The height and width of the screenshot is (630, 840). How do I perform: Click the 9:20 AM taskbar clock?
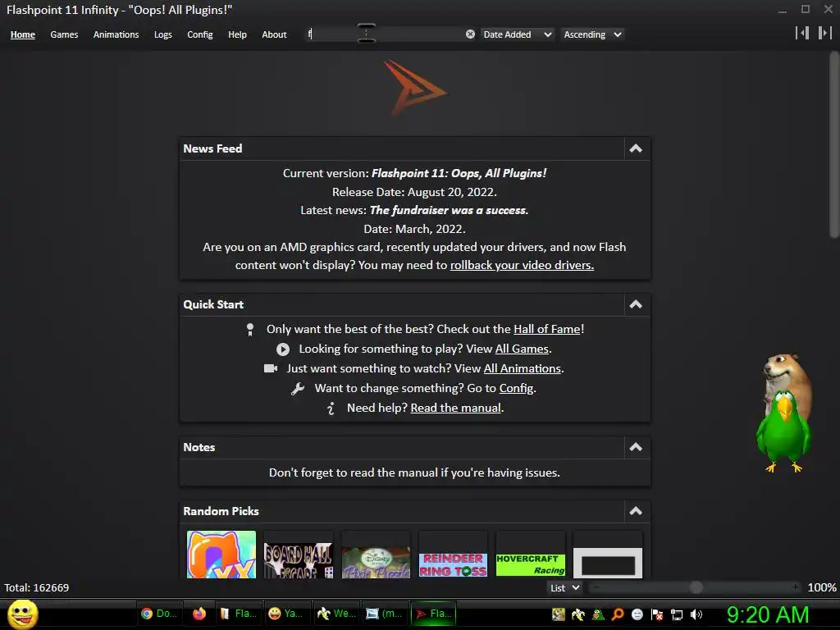tap(767, 614)
